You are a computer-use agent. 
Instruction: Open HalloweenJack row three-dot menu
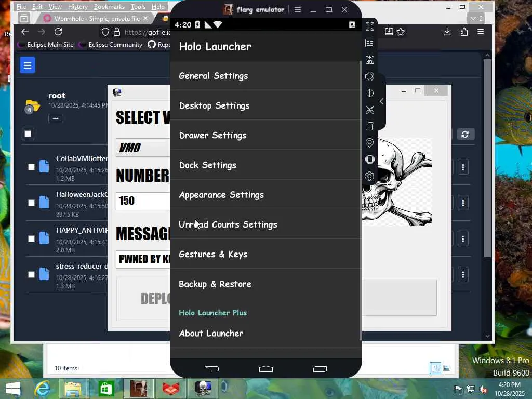pos(463,203)
